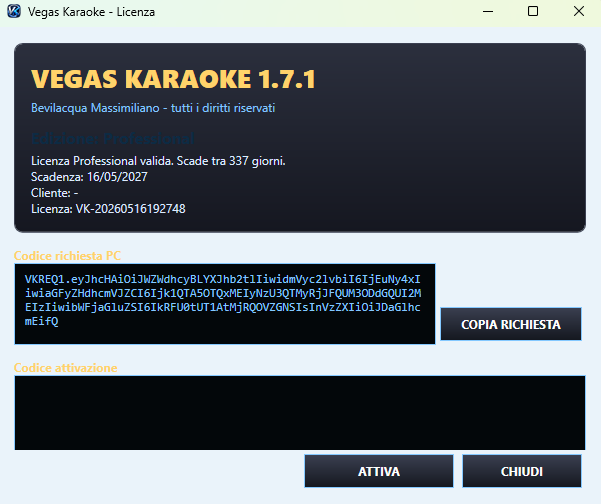Click 'Bevilacqua Massimiliano - tutti i diritti riservati' text
The image size is (601, 504).
click(153, 108)
